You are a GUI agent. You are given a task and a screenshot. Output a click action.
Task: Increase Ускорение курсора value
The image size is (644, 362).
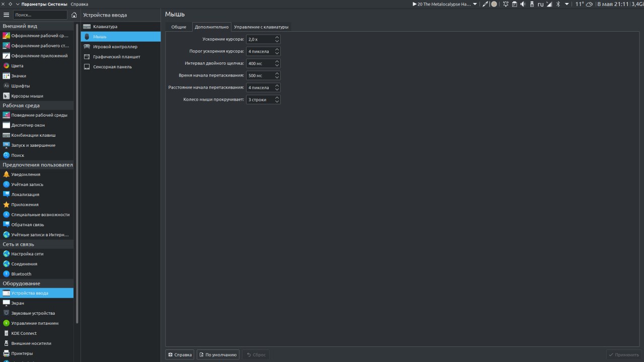tap(277, 37)
